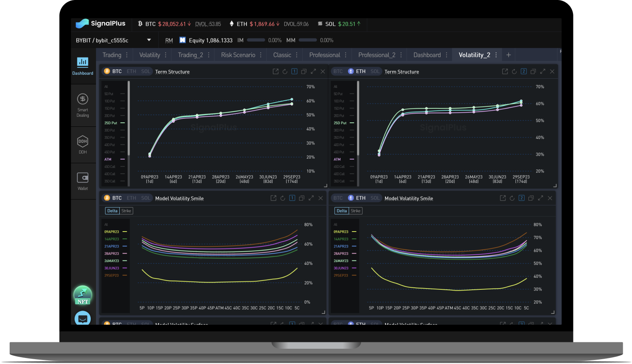Add a new tab with plus icon
The image size is (632, 364).
(x=508, y=55)
